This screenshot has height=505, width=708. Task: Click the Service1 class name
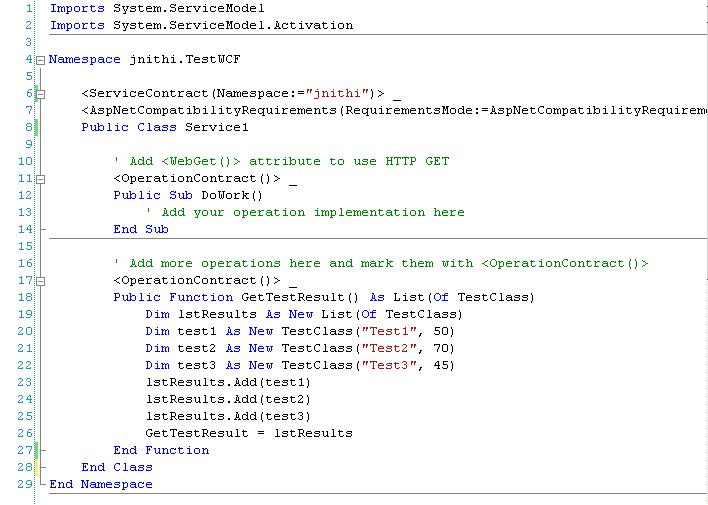(x=217, y=127)
